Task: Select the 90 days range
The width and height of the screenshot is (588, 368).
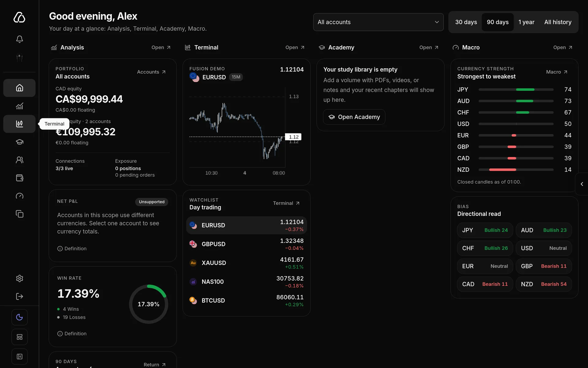Action: click(498, 22)
